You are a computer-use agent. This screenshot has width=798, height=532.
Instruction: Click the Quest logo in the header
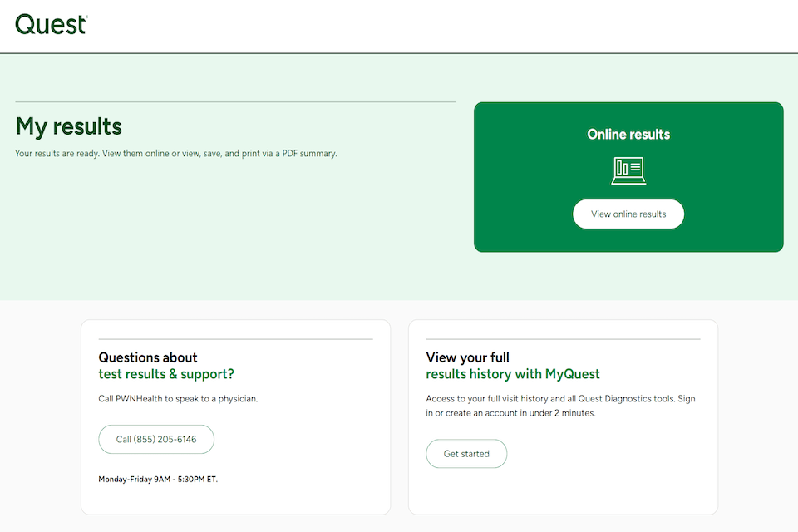coord(52,24)
